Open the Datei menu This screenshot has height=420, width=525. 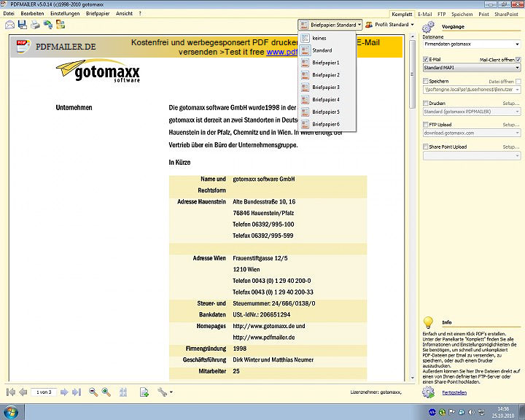point(9,14)
